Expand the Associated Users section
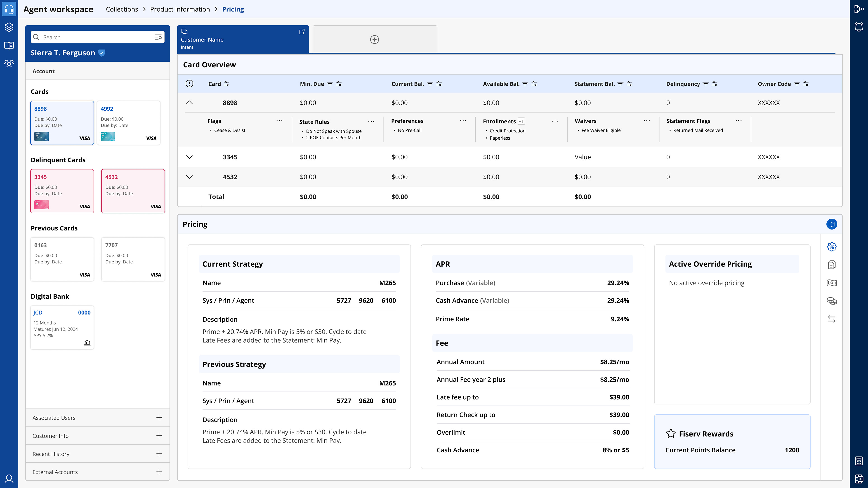868x488 pixels. (159, 418)
